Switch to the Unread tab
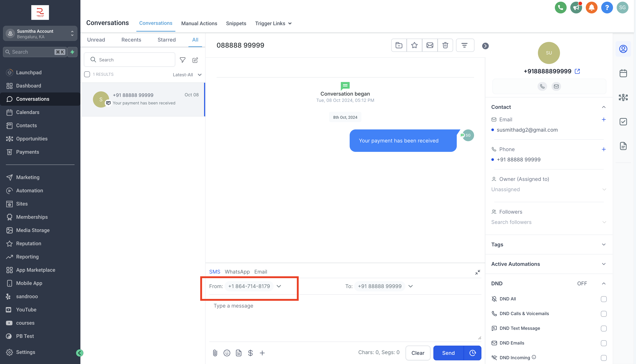Viewport: 636px width, 364px height. (96, 40)
